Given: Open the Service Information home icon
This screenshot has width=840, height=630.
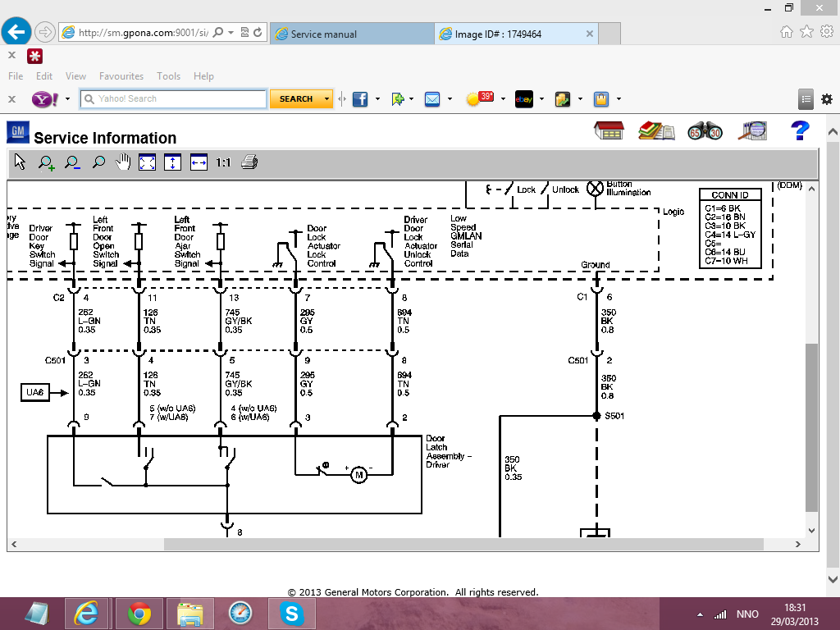Looking at the screenshot, I should 609,130.
